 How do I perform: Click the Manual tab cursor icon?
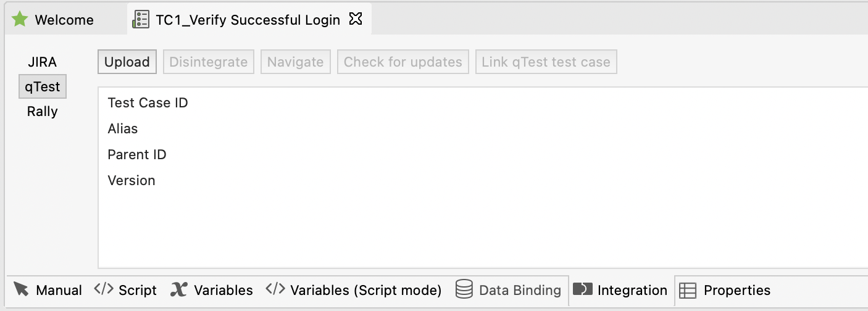coord(22,289)
